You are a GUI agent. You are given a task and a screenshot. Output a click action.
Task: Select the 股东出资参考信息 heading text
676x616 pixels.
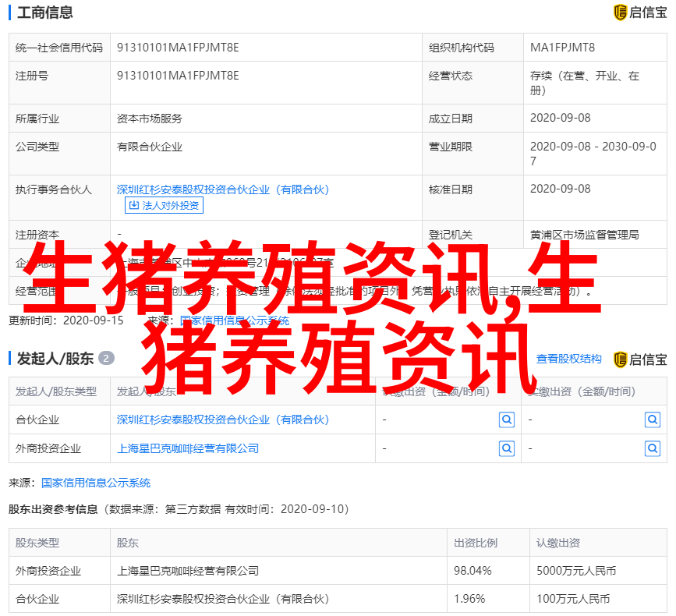(x=53, y=509)
